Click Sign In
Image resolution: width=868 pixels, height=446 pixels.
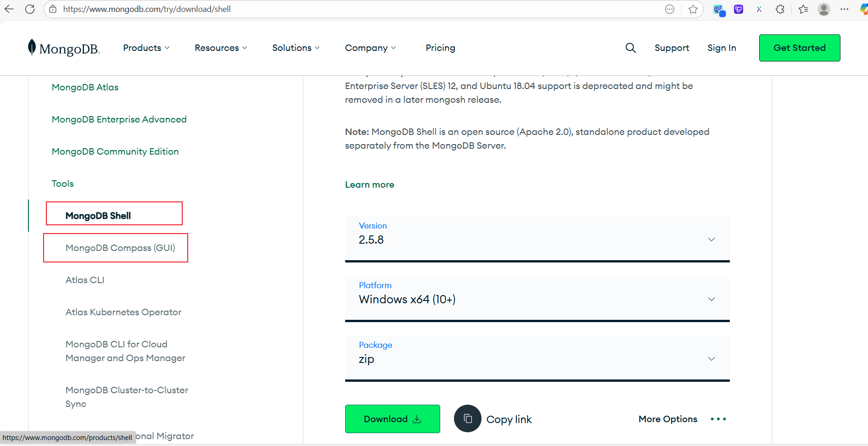coord(722,48)
